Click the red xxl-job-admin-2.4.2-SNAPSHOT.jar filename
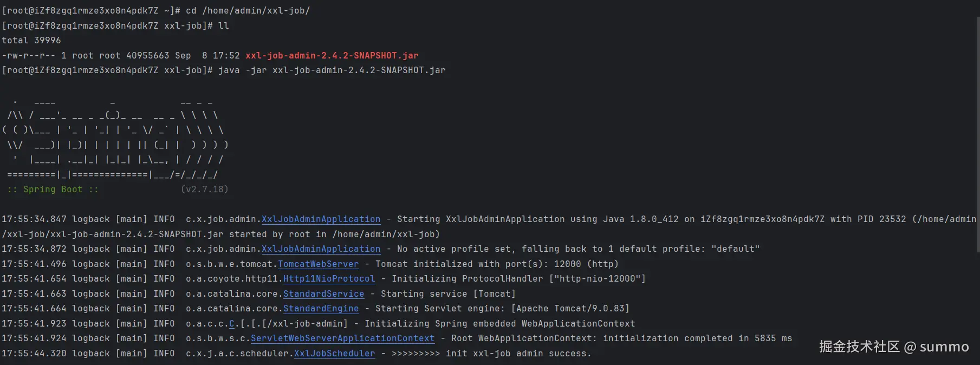This screenshot has height=365, width=980. pos(332,56)
